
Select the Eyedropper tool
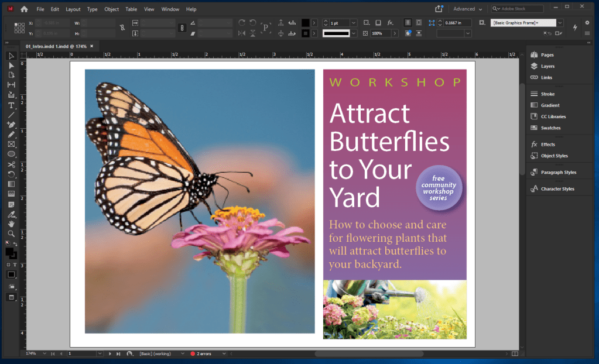(11, 214)
